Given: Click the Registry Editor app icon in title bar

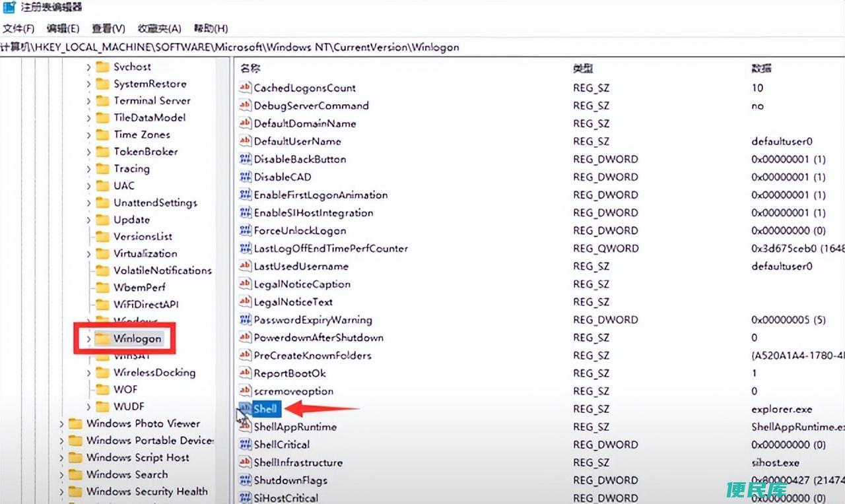Looking at the screenshot, I should tap(9, 8).
